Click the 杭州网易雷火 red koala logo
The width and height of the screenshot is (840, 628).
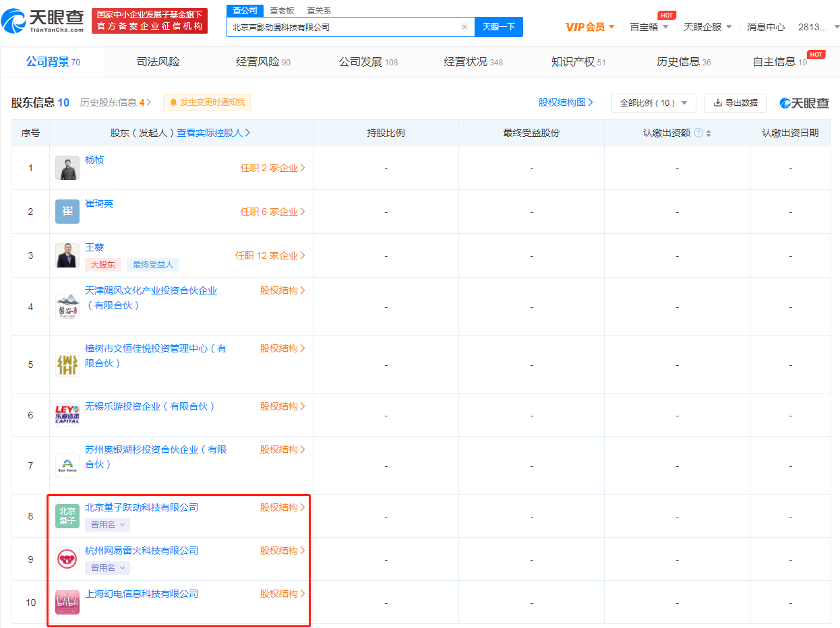tap(67, 559)
